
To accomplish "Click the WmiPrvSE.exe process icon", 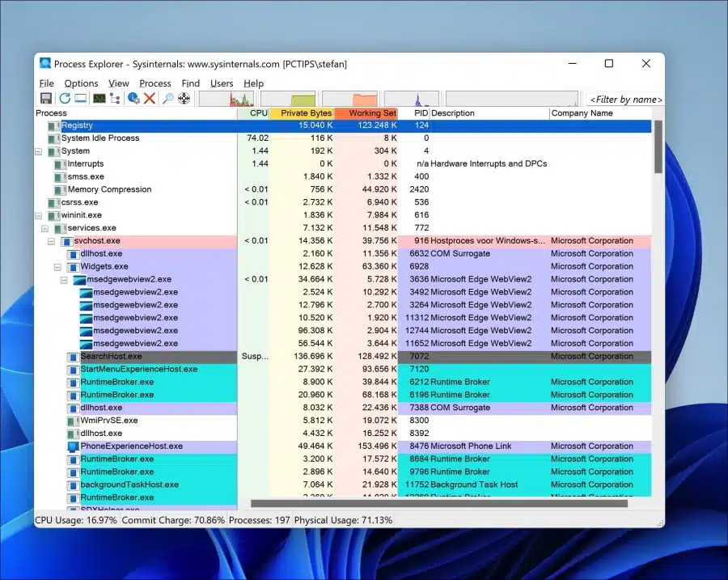I will click(74, 421).
